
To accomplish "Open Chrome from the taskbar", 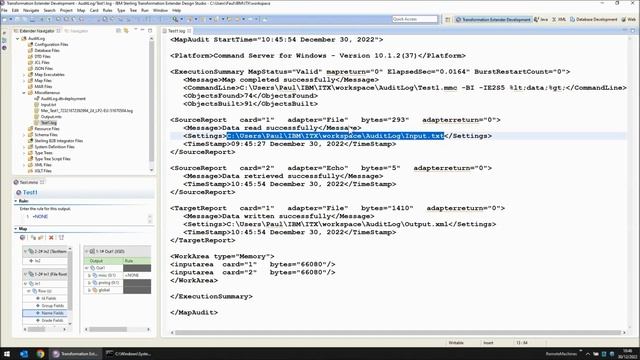I will [40, 354].
